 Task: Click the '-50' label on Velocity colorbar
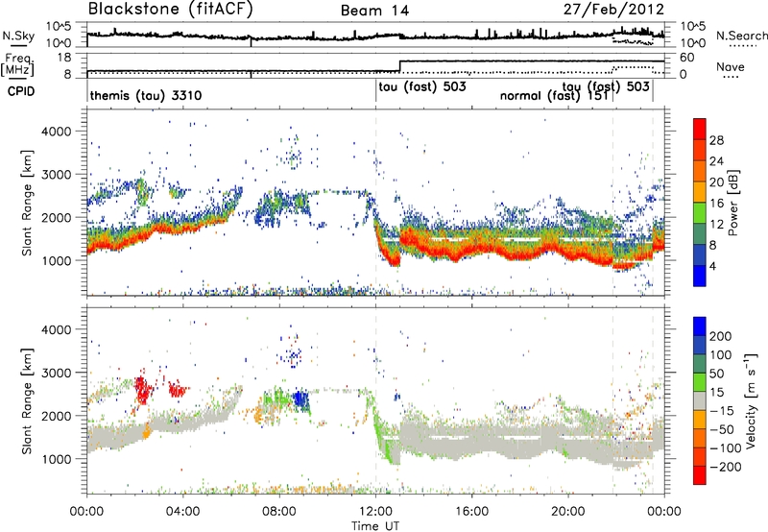pyautogui.click(x=722, y=429)
